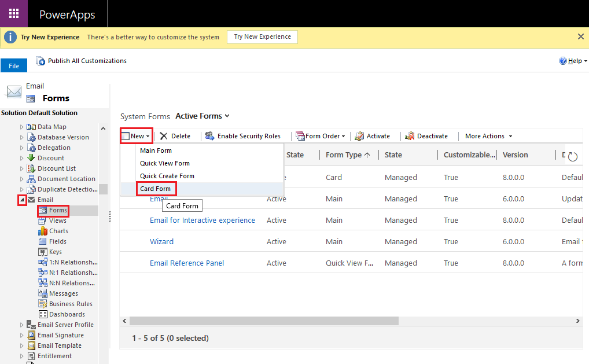Click the Duplicate Detection entity icon

tap(31, 189)
